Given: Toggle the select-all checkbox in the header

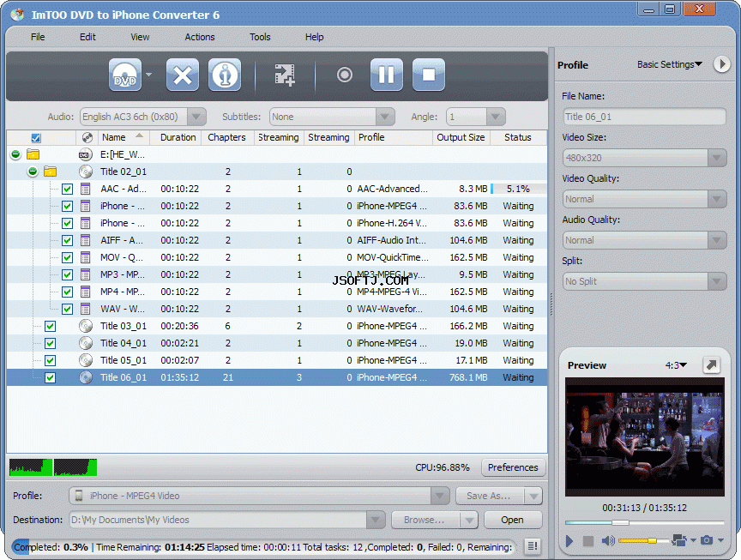Looking at the screenshot, I should click(x=36, y=138).
